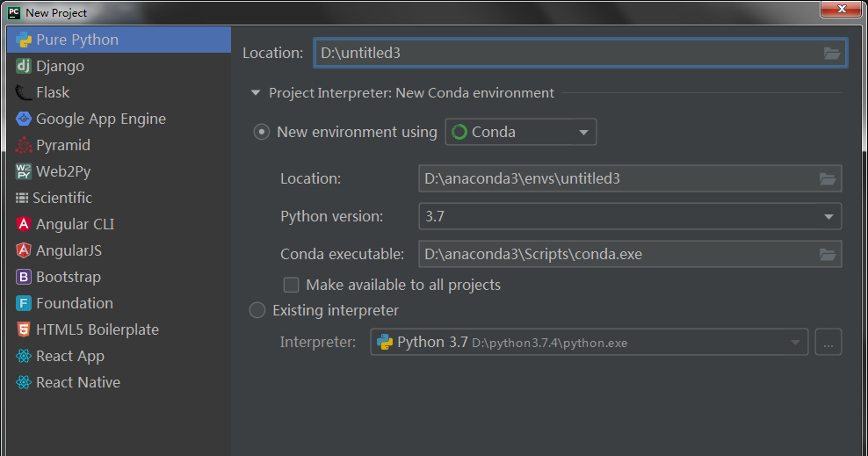
Task: Choose the Google App Engine icon
Action: [24, 119]
